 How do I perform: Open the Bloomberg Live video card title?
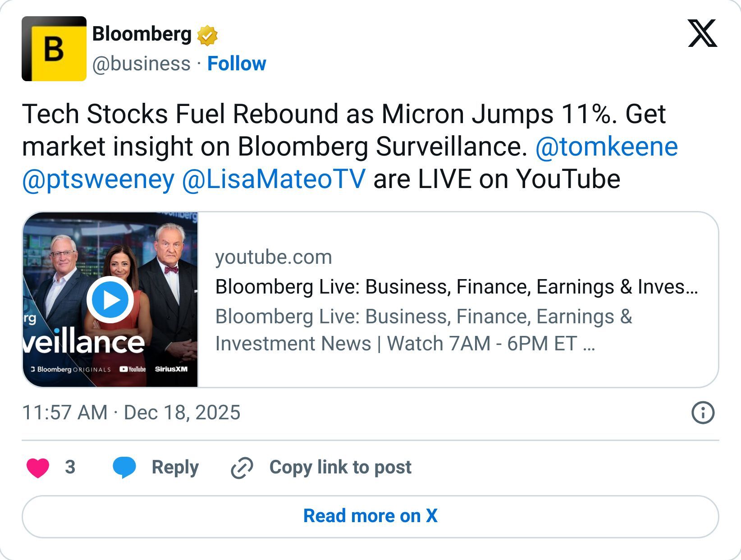[457, 287]
